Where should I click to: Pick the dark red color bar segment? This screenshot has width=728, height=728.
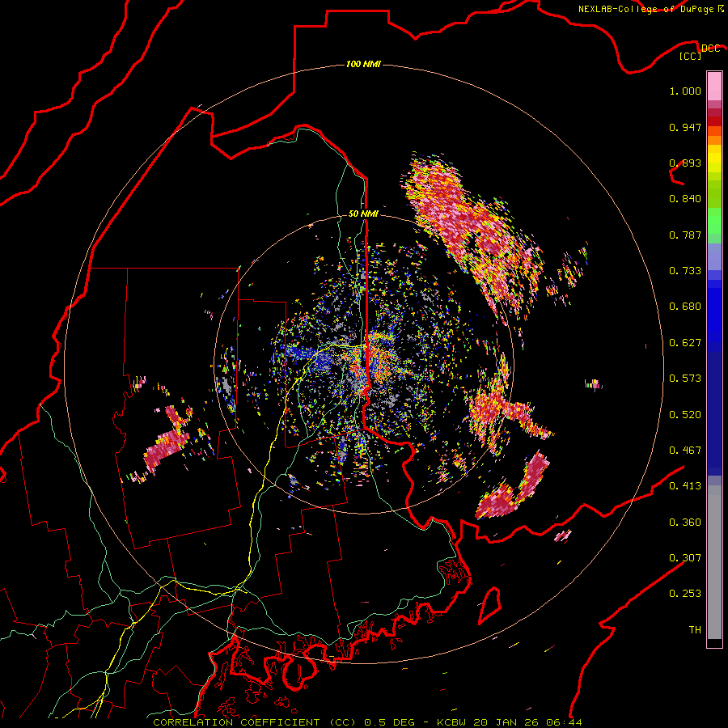(714, 121)
